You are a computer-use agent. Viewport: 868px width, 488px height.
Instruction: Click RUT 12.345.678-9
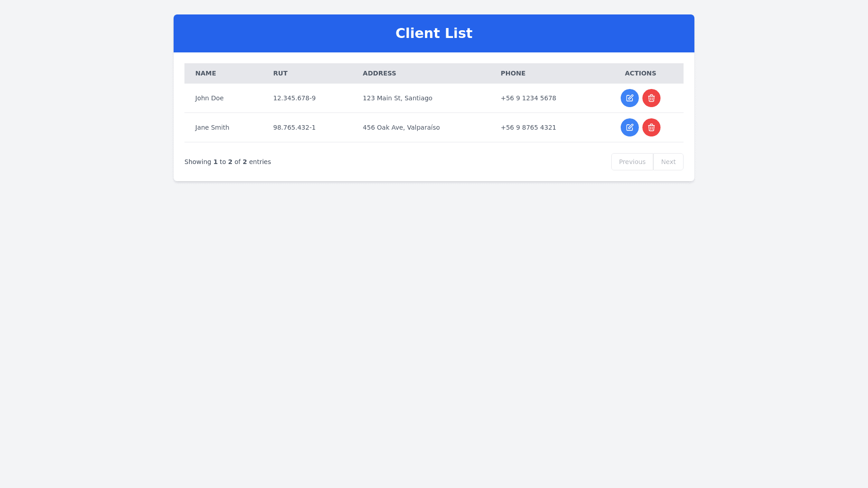294,98
